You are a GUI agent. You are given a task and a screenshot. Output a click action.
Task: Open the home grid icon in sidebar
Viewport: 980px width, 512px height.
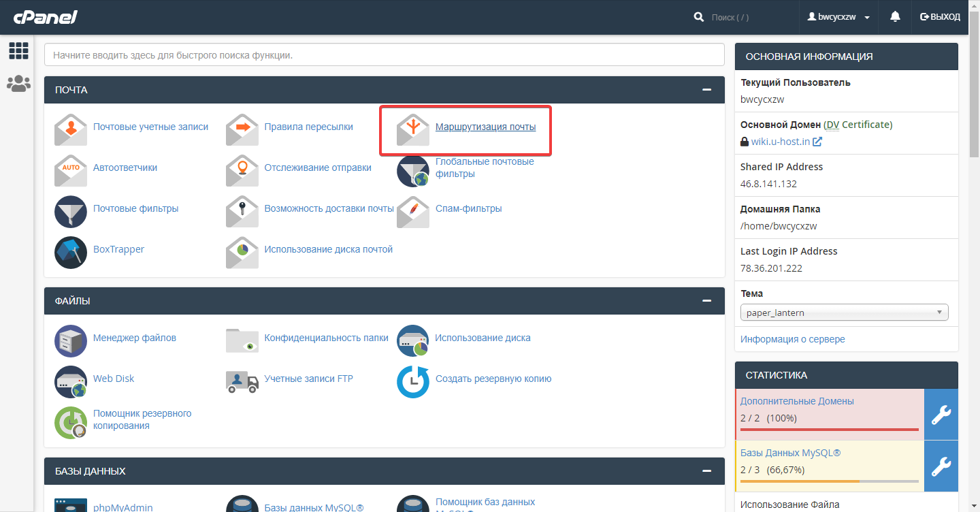[18, 50]
